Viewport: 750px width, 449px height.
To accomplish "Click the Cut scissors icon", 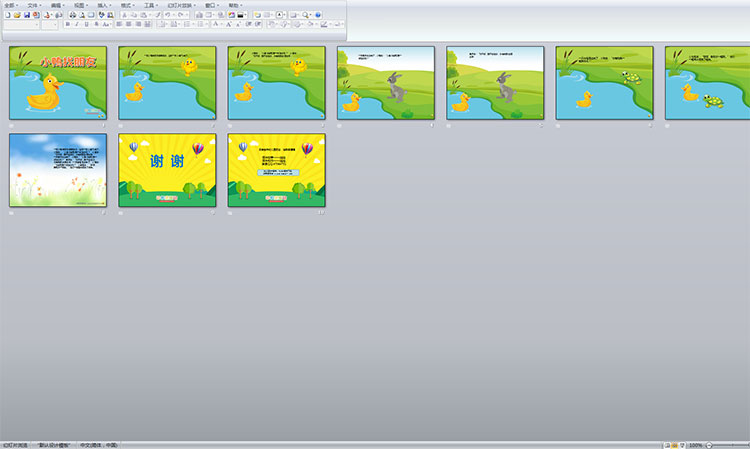I will point(125,15).
